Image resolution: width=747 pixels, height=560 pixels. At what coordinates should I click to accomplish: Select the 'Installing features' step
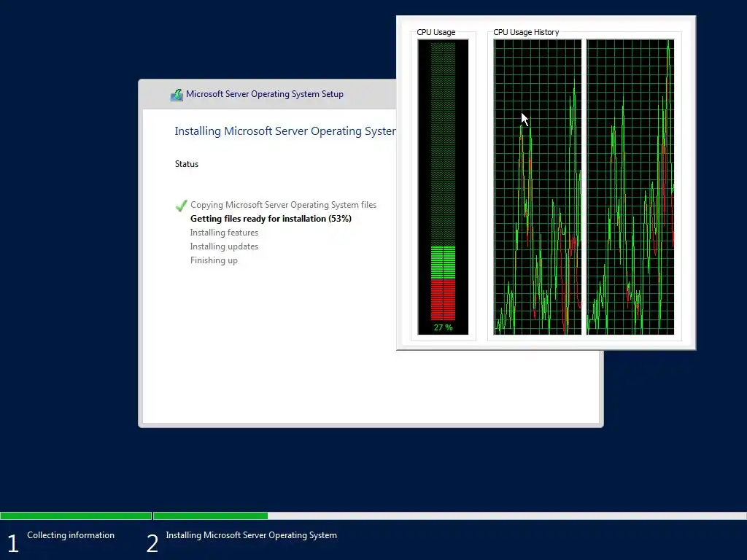224,233
